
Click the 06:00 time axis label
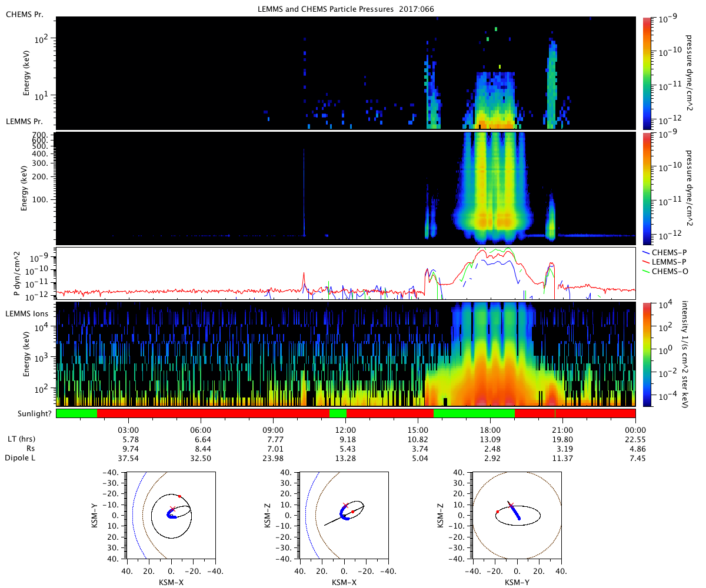[201, 429]
